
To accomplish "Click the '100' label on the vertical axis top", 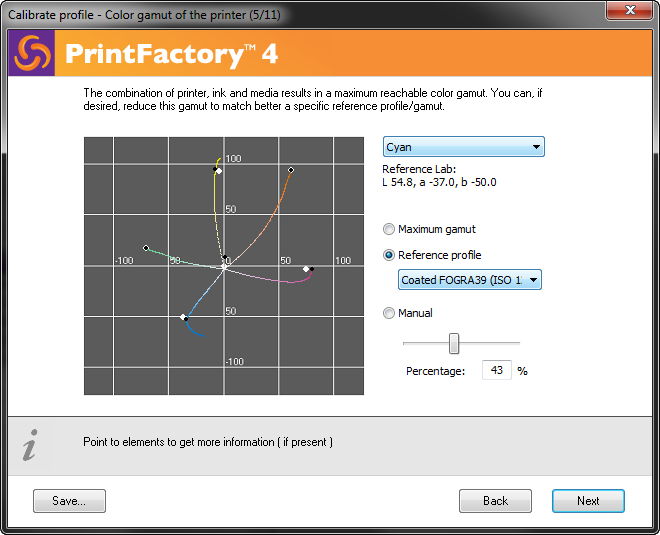I will (234, 159).
